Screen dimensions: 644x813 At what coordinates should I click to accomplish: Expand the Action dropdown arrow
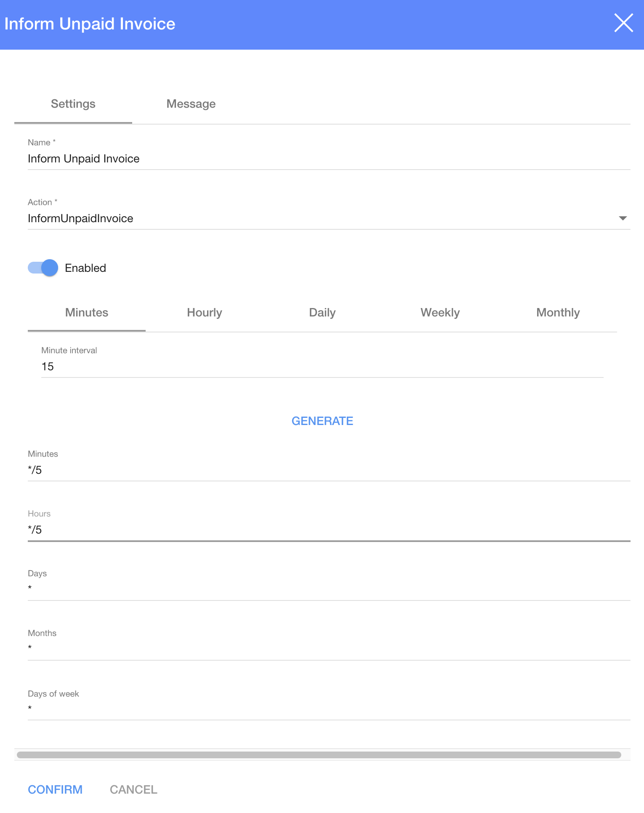click(623, 218)
